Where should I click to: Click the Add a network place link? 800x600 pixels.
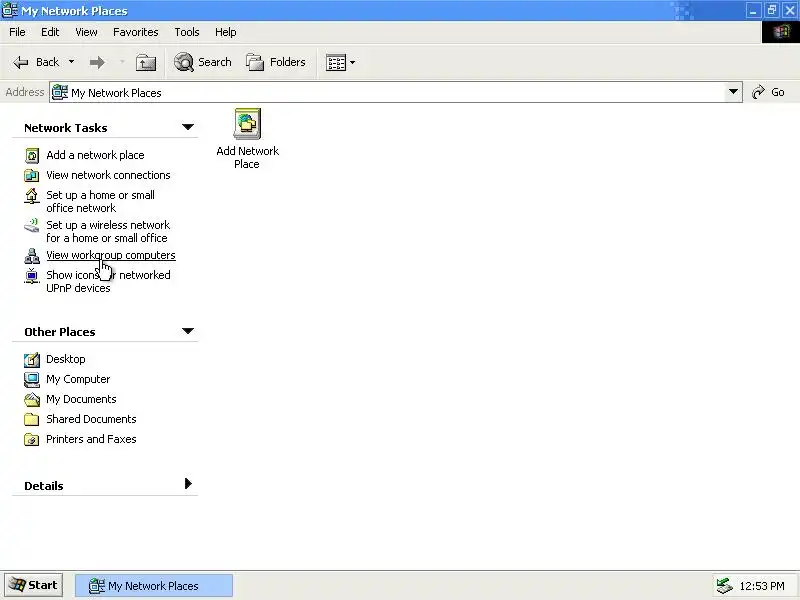95,155
